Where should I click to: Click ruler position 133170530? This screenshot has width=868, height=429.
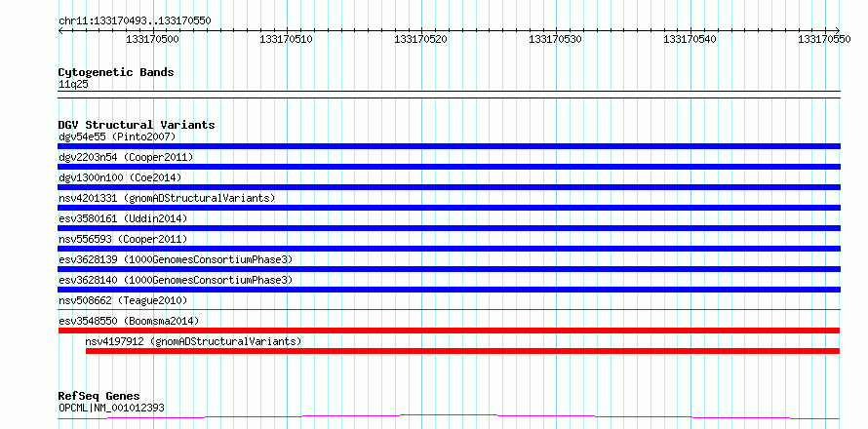[x=556, y=39]
